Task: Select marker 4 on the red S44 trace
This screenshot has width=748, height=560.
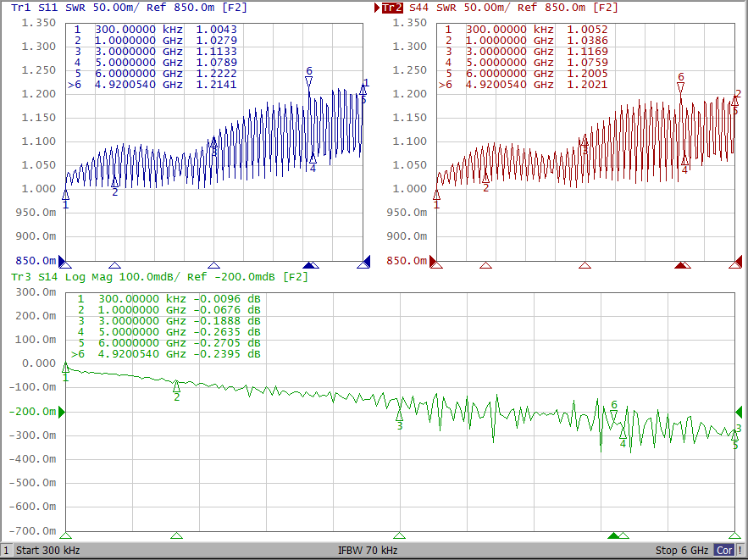Action: click(x=684, y=159)
